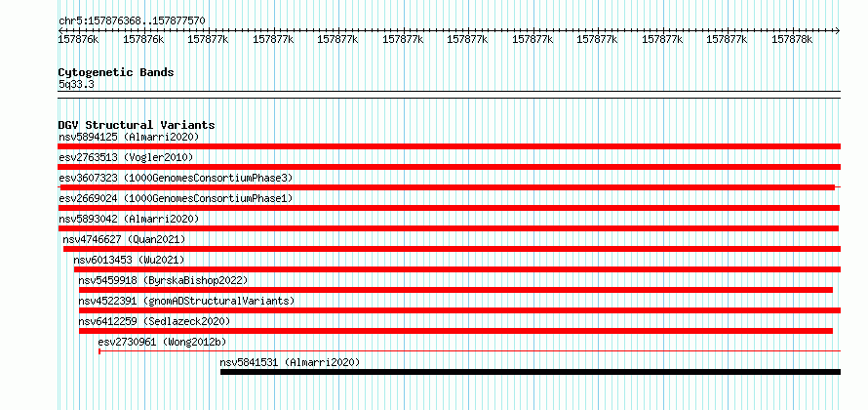This screenshot has width=868, height=410.
Task: Click the chr5:157876368..157877570 coordinate label
Action: (132, 21)
